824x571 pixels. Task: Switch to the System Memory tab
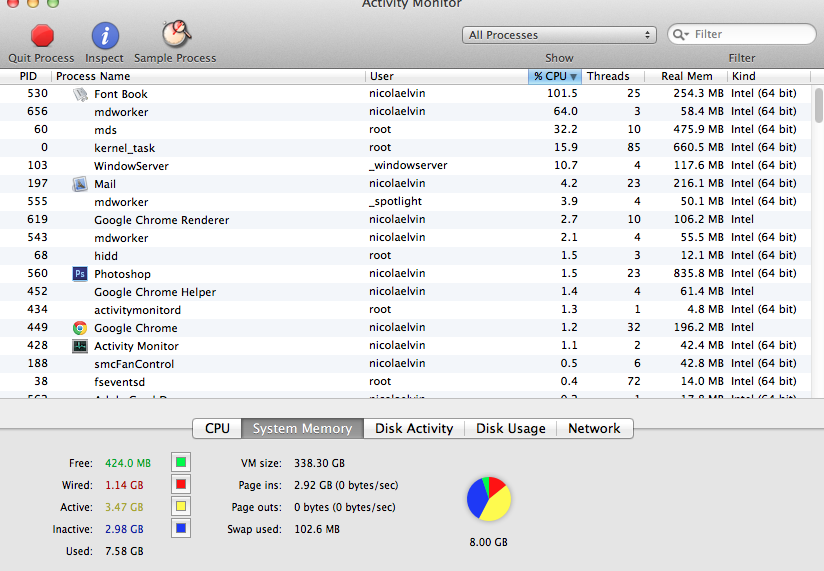coord(302,429)
